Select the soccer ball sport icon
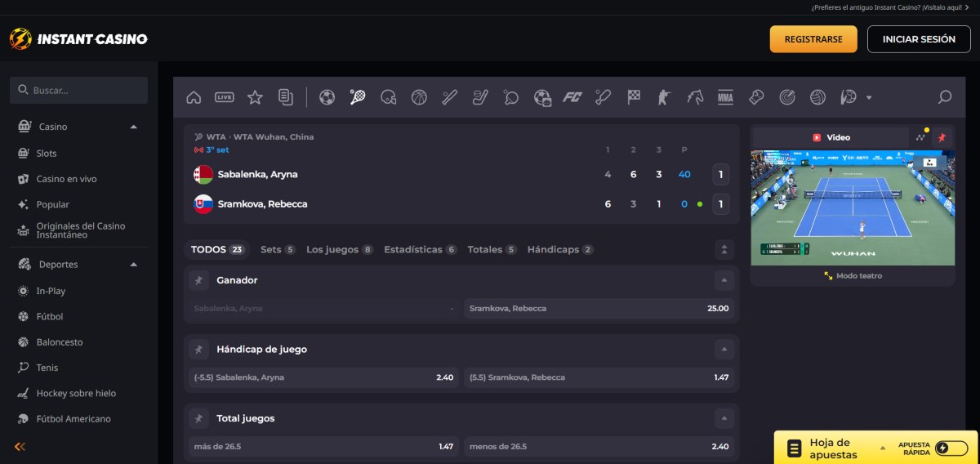The width and height of the screenshot is (980, 464). point(327,97)
